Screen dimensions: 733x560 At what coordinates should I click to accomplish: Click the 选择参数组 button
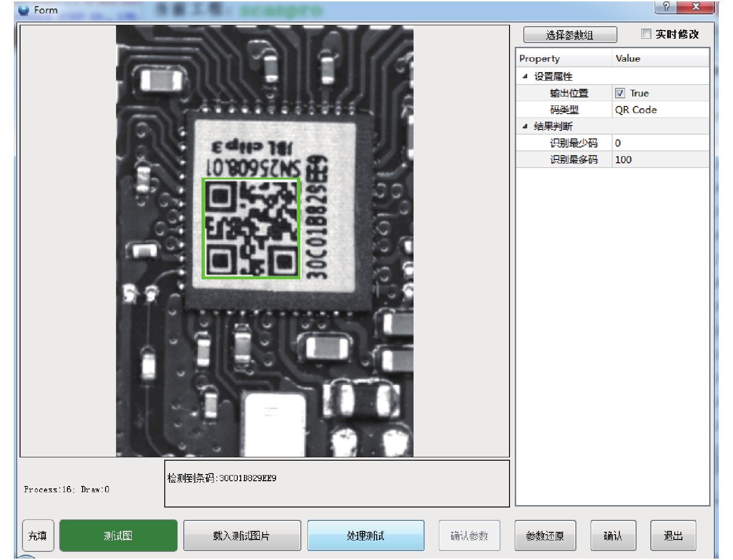570,35
